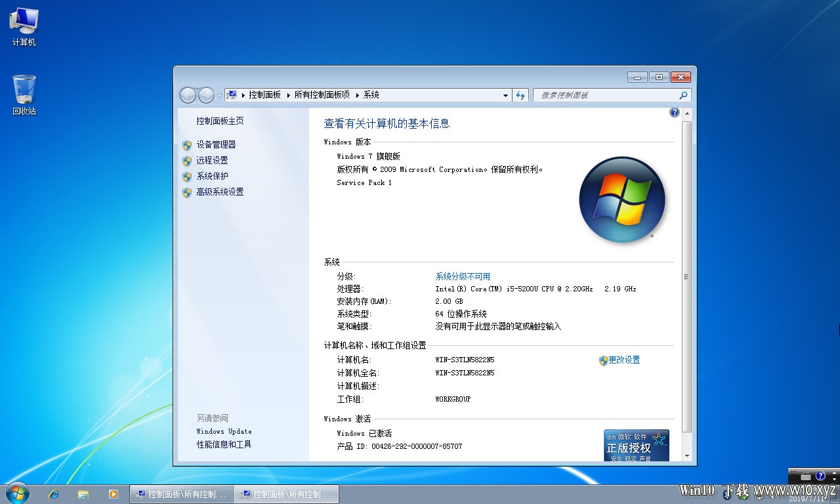Screen dimensions: 840x504
Task: Minimize the 系统 window
Action: [637, 77]
